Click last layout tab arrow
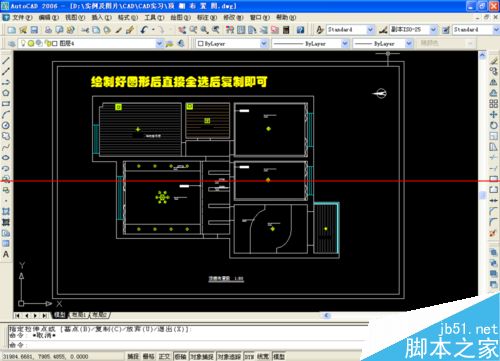This screenshot has height=361, width=500. (44, 315)
